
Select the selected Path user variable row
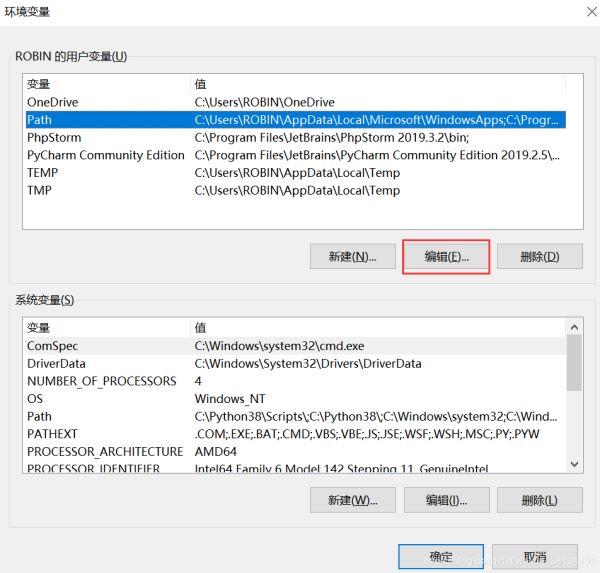296,120
